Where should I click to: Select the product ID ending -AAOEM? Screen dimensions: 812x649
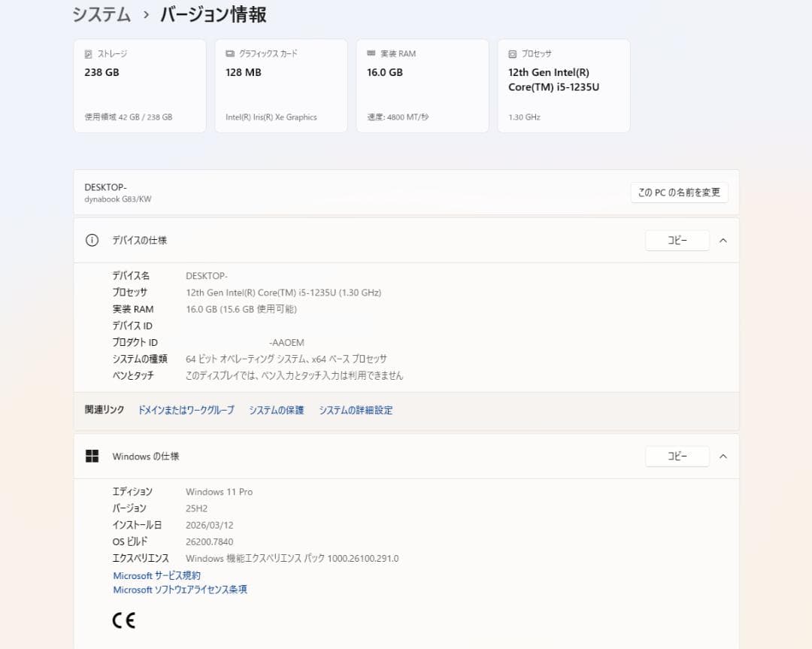(286, 342)
